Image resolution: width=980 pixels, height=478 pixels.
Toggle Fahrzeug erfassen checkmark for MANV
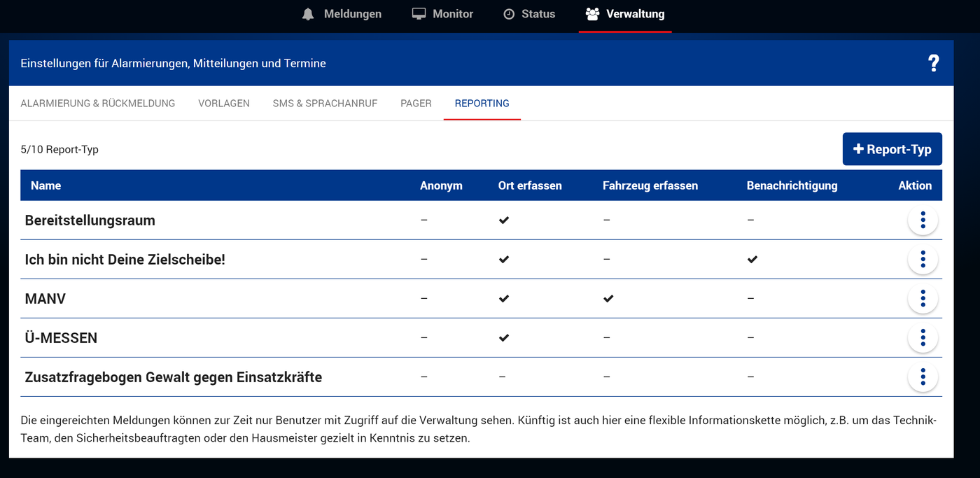(608, 298)
